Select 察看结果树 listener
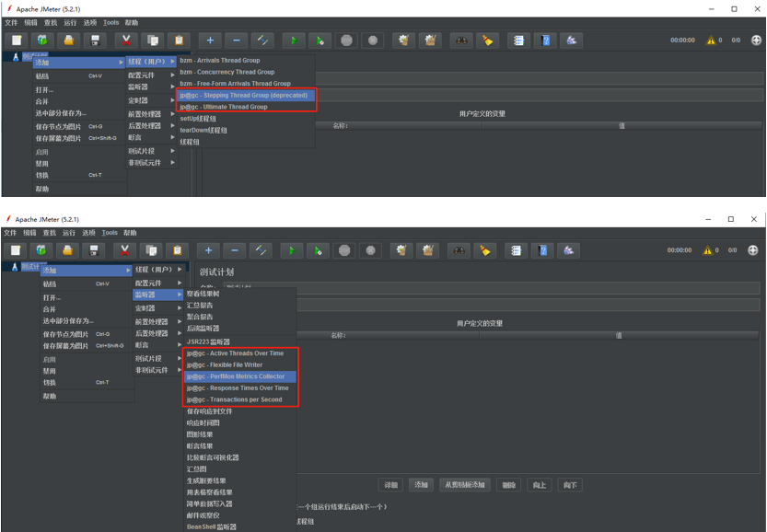Viewport: 767px width, 532px height. coord(240,294)
